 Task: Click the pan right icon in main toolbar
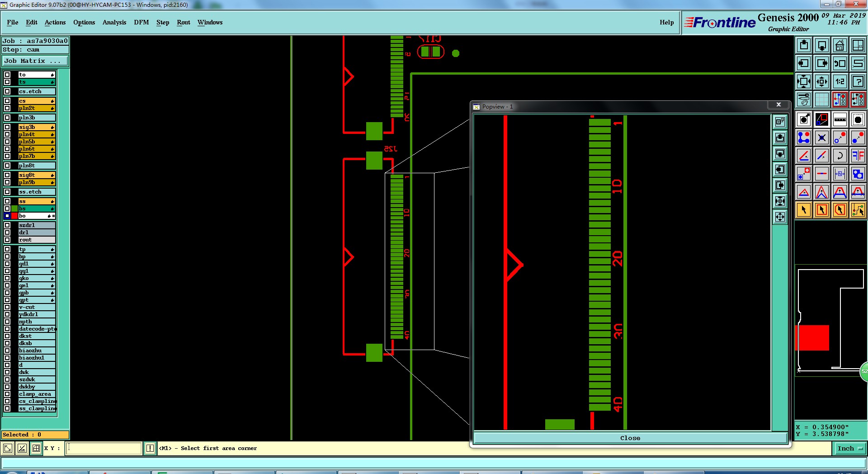822,63
